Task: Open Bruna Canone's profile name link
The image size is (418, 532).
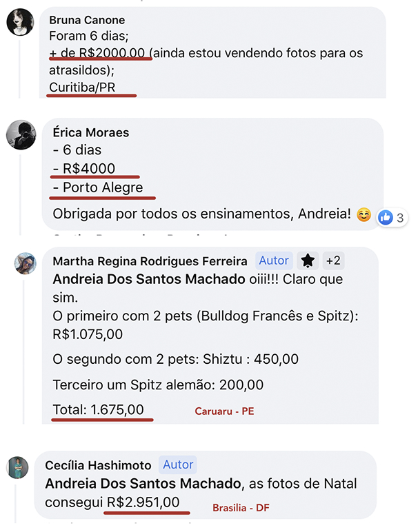Action: [x=87, y=21]
